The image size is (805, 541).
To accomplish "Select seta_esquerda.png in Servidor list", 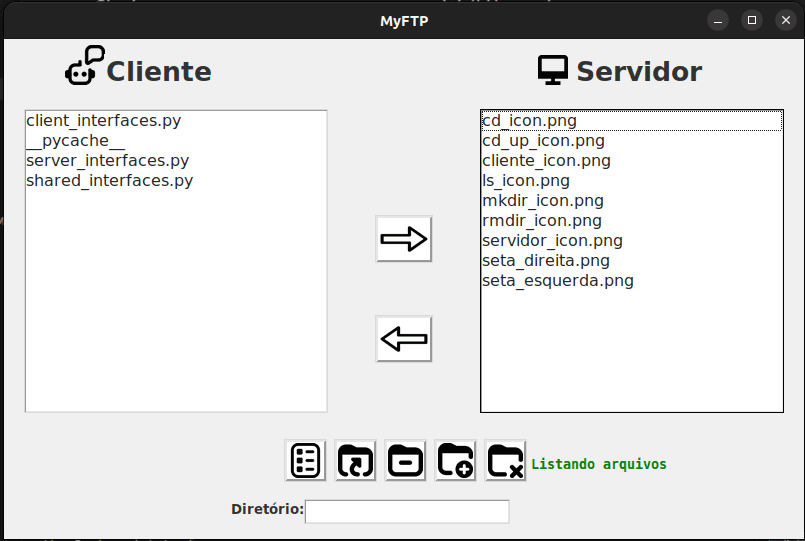I will tap(632, 281).
